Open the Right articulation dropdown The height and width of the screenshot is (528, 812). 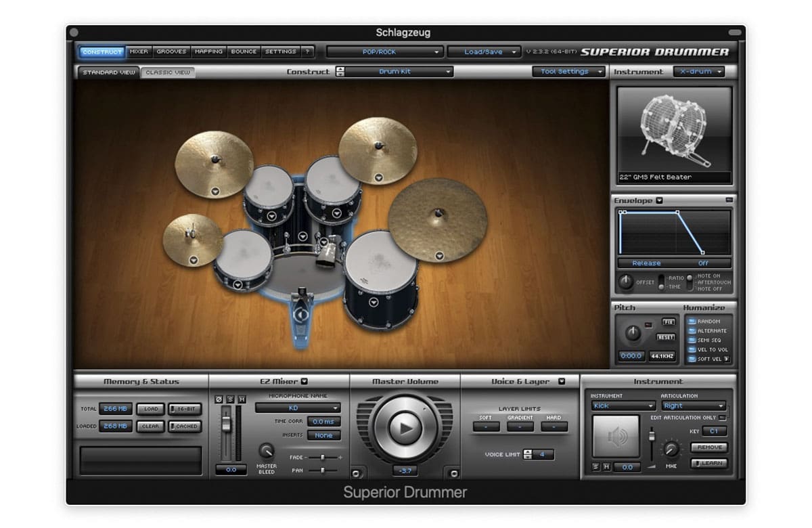tap(694, 405)
